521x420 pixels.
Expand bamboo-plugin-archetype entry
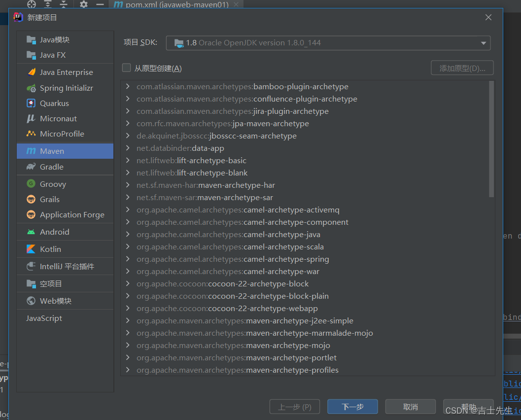pyautogui.click(x=128, y=86)
